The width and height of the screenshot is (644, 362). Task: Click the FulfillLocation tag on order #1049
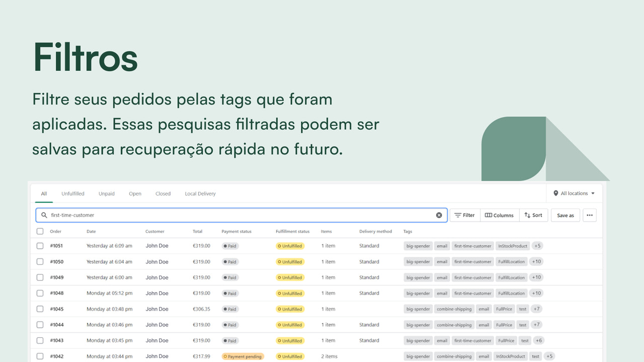pos(511,278)
